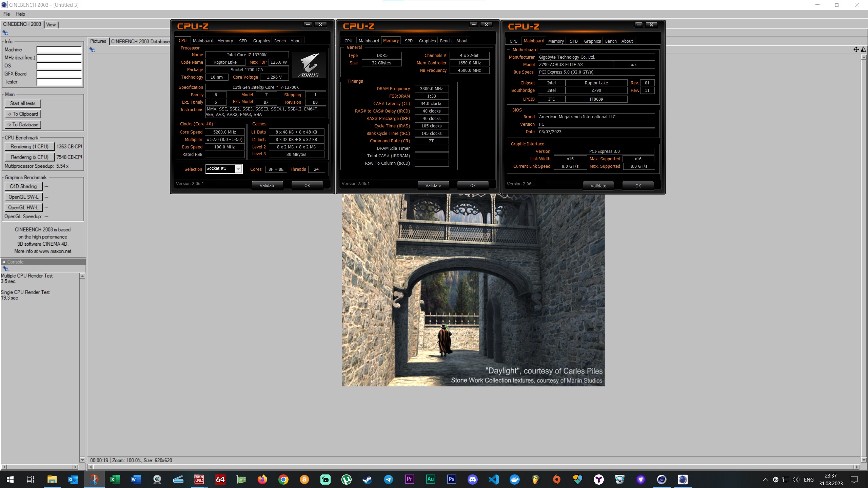The width and height of the screenshot is (868, 488).
Task: Click the move arrows icon in the viewport corner
Action: [x=856, y=49]
